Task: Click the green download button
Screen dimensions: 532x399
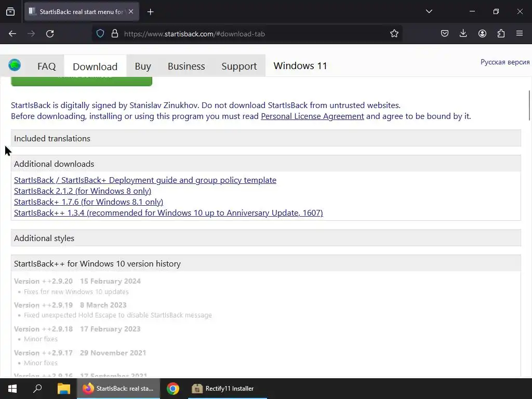Action: [82, 81]
